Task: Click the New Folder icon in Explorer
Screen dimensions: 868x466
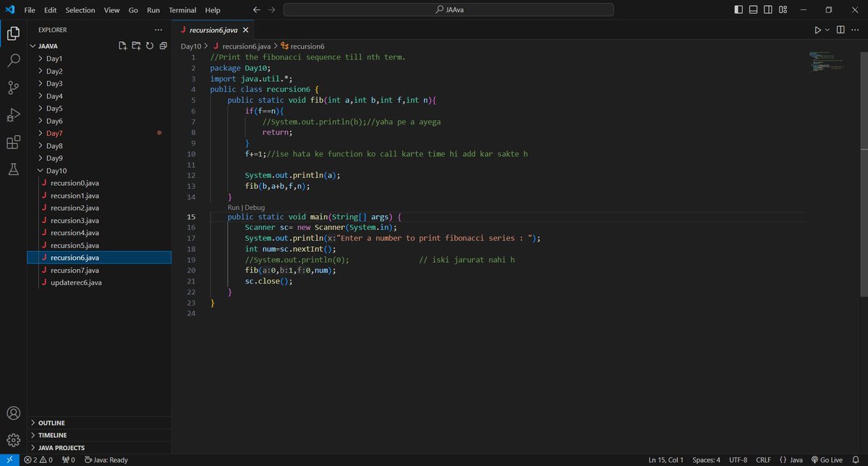Action: (x=136, y=46)
